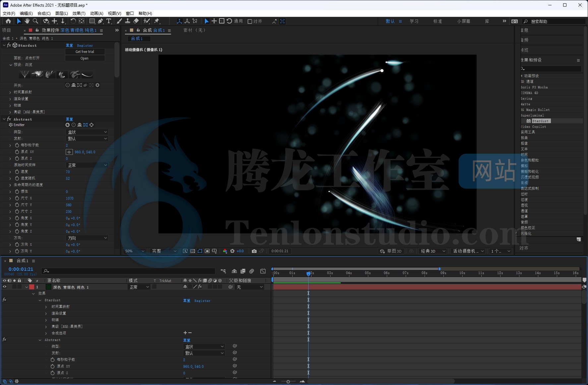The image size is (588, 385).
Task: Select the Puppet Pin tool
Action: coord(157,21)
